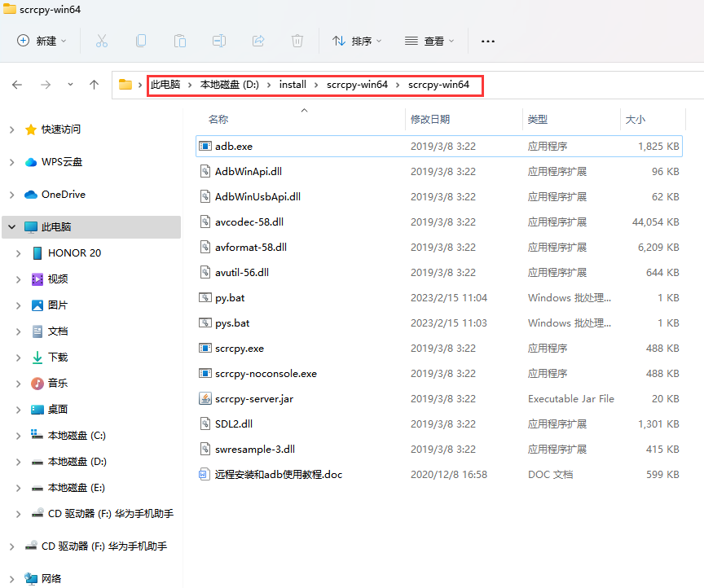The width and height of the screenshot is (704, 588).
Task: Expand the 本地磁盘 (E:) tree node
Action: [19, 488]
